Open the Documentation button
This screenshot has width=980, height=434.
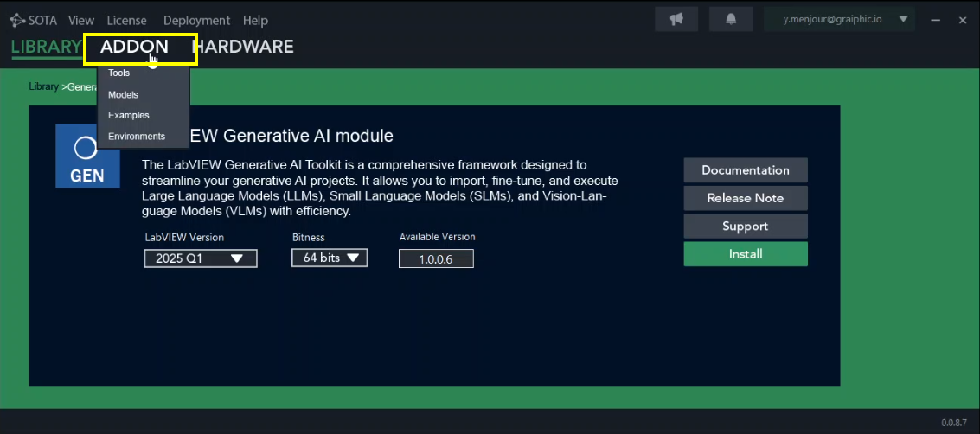coord(746,169)
